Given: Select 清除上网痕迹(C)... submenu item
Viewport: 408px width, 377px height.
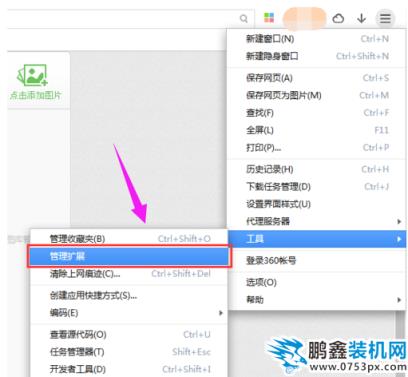Looking at the screenshot, I should pyautogui.click(x=129, y=274).
